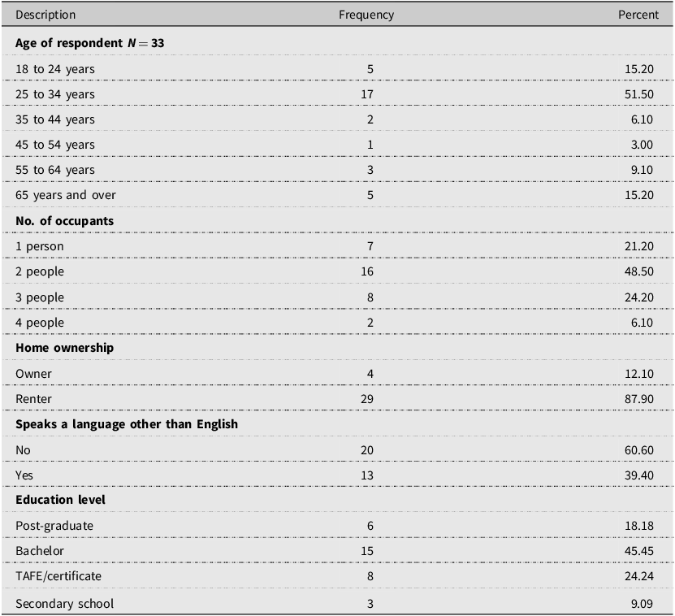675x616 pixels.
Task: Click the 9.09 percent for Secondary school
Action: (642, 604)
